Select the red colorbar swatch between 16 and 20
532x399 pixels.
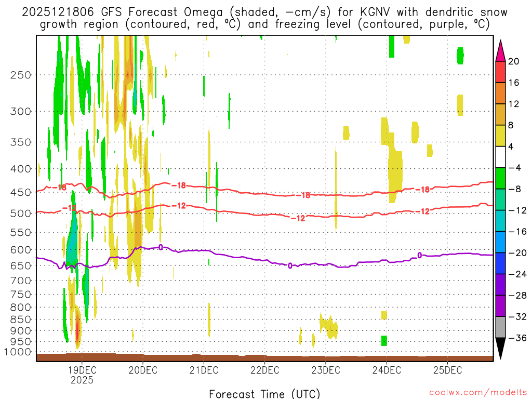click(x=501, y=72)
